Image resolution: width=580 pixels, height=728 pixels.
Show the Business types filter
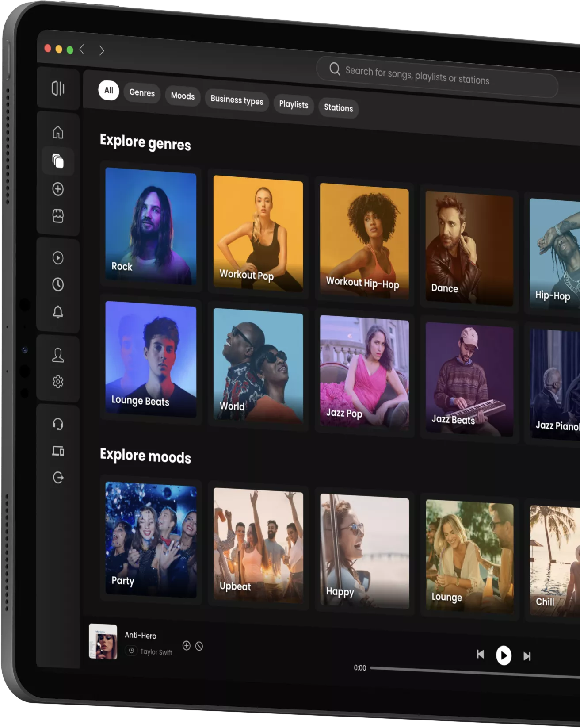pos(237,100)
